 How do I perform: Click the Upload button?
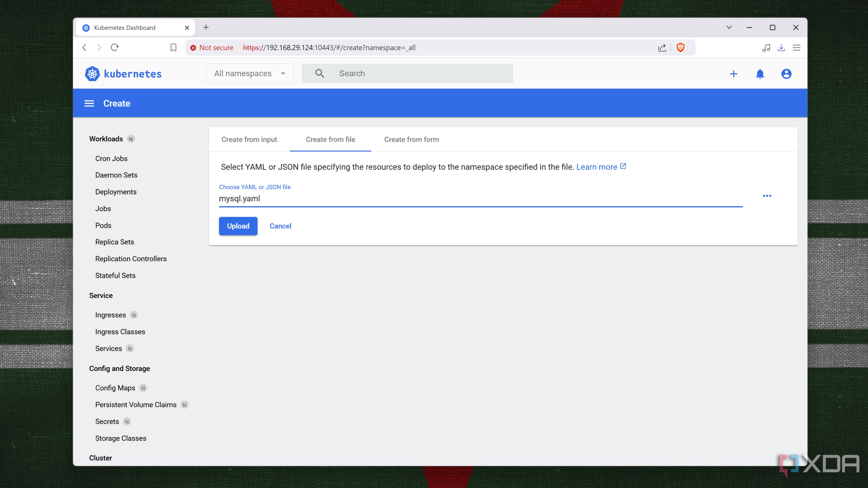[238, 226]
